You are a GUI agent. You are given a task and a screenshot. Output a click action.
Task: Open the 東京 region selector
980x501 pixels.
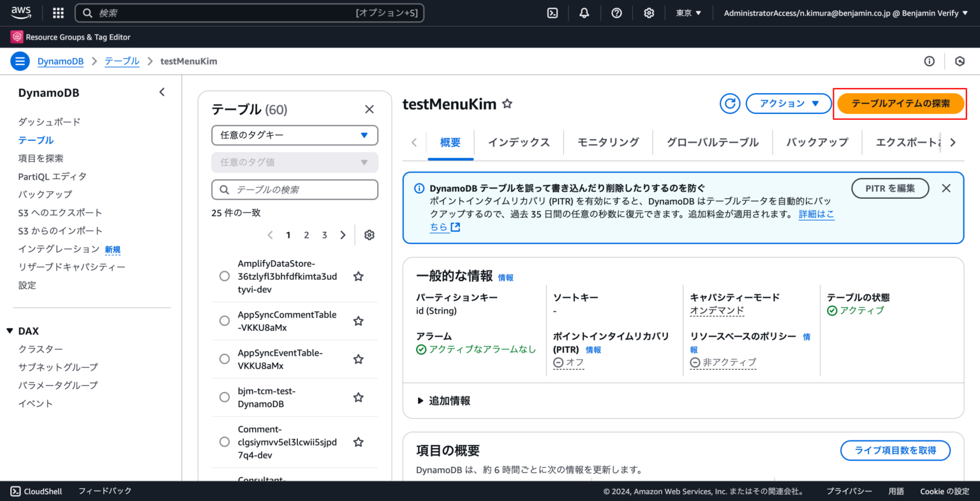[688, 12]
